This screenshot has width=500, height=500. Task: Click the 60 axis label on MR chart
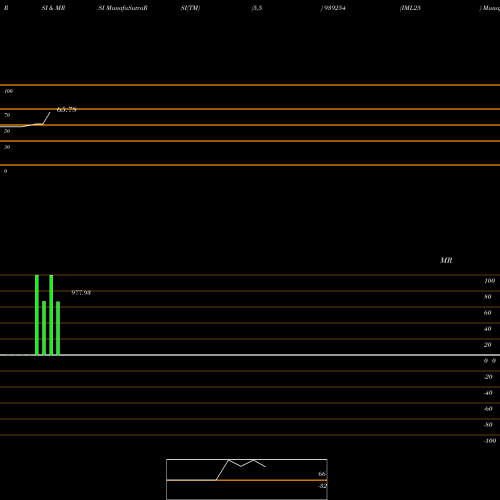click(488, 313)
